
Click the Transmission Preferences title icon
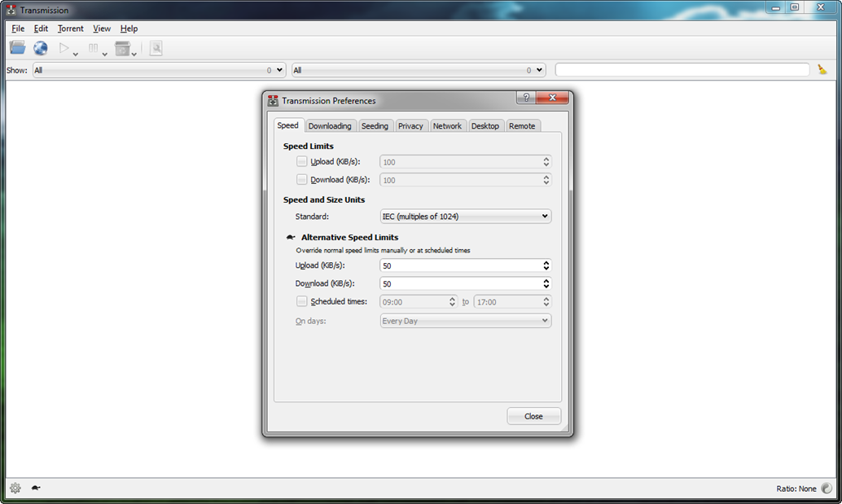(x=273, y=100)
